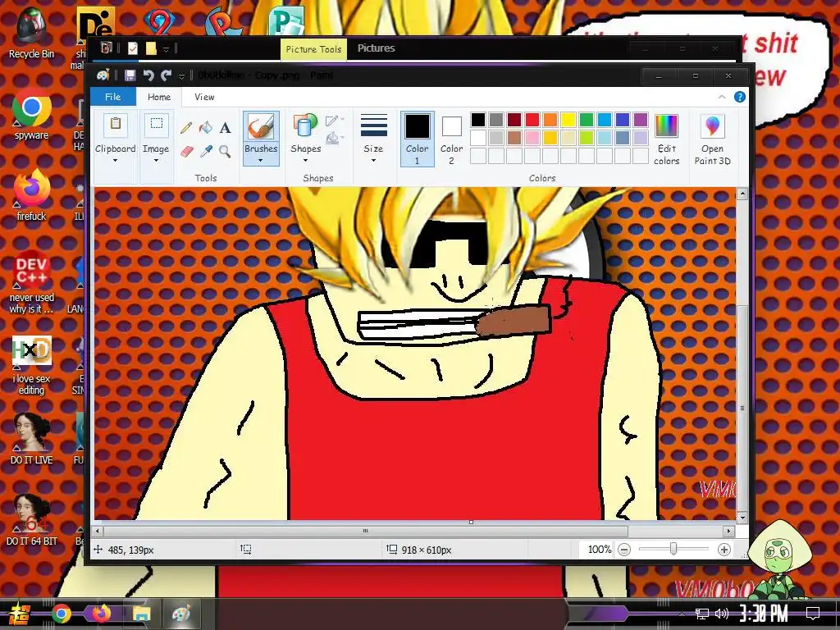Activate the Color 1 button
The height and width of the screenshot is (630, 840).
coord(418,139)
